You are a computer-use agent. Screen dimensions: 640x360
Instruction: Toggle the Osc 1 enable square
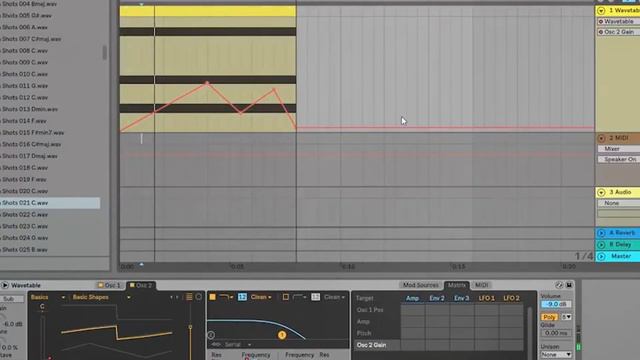pos(100,285)
